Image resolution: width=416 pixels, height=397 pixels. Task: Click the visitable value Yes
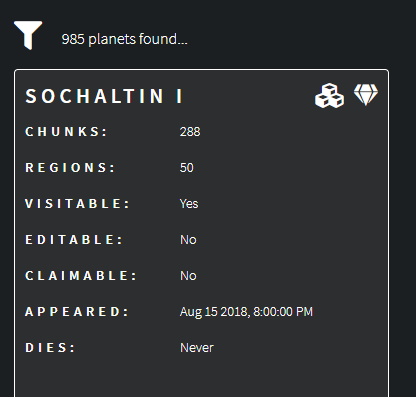189,204
